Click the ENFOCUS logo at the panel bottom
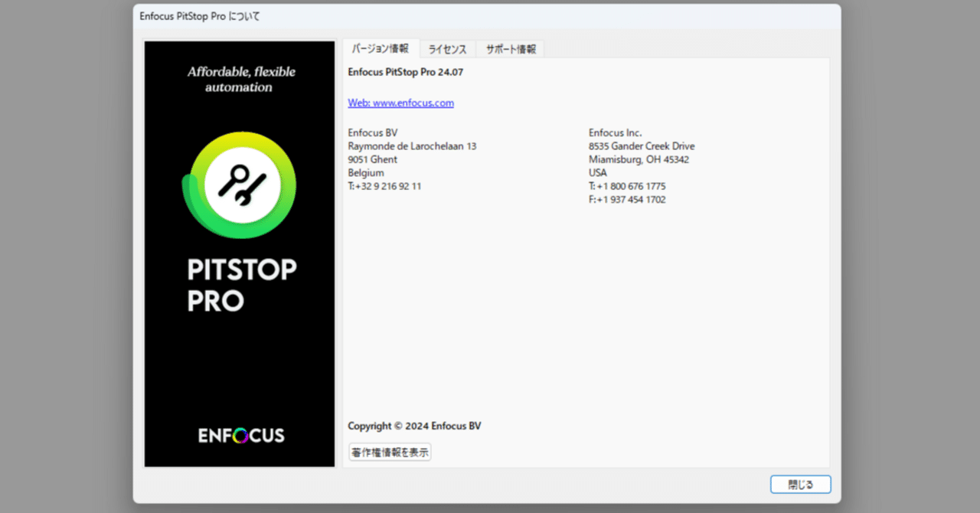Image resolution: width=980 pixels, height=513 pixels. coord(239,434)
